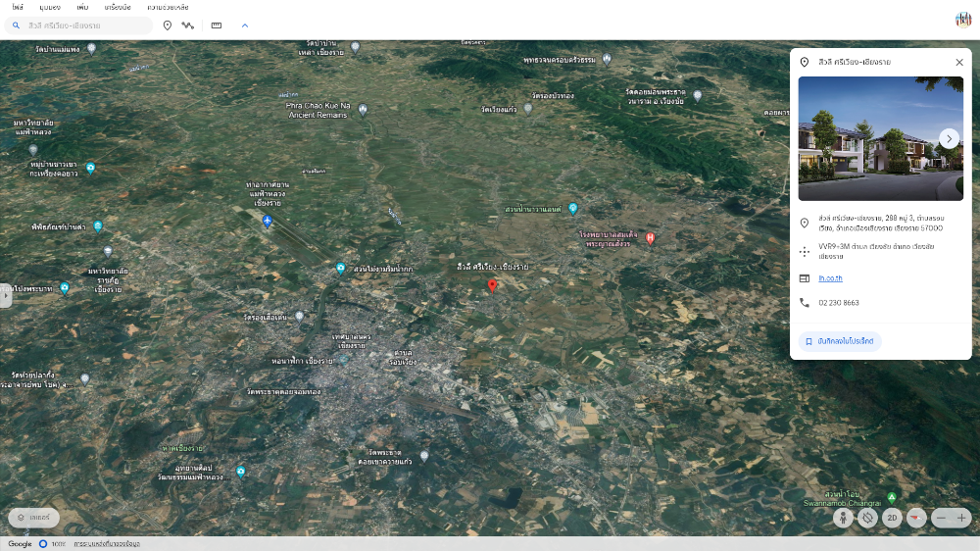The width and height of the screenshot is (980, 551).
Task: Click the วัดห้วยปลากั้ง pin
Action: (x=85, y=379)
